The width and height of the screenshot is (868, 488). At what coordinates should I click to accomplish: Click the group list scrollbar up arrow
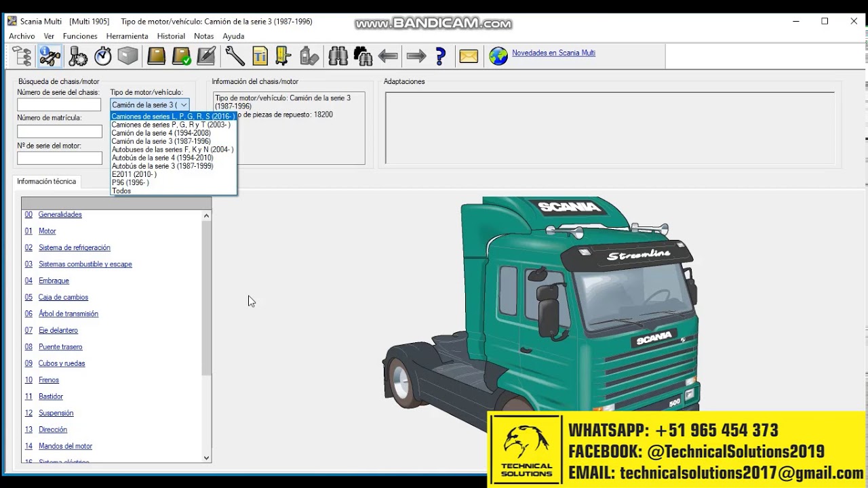coord(207,216)
